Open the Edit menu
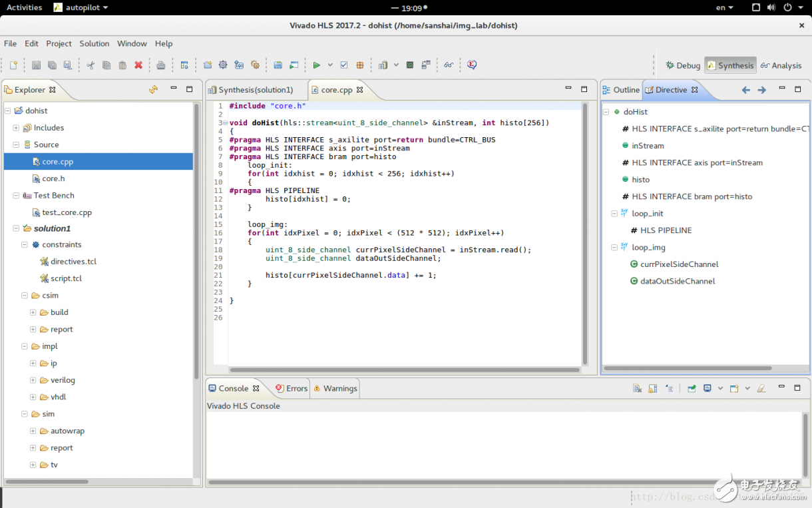The height and width of the screenshot is (508, 812). click(x=32, y=43)
